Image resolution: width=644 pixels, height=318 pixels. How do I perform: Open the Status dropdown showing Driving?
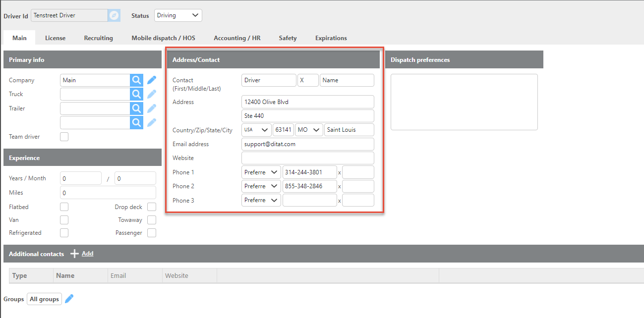click(x=178, y=15)
